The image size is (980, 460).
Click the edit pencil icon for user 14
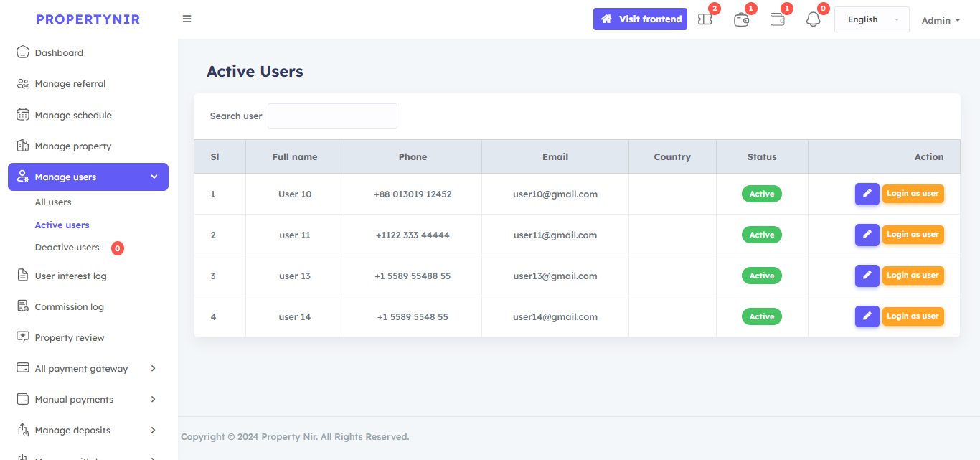[x=867, y=316]
